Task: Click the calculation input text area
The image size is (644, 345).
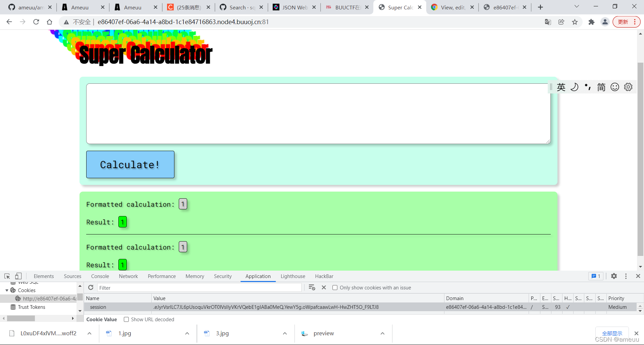Action: [x=318, y=114]
